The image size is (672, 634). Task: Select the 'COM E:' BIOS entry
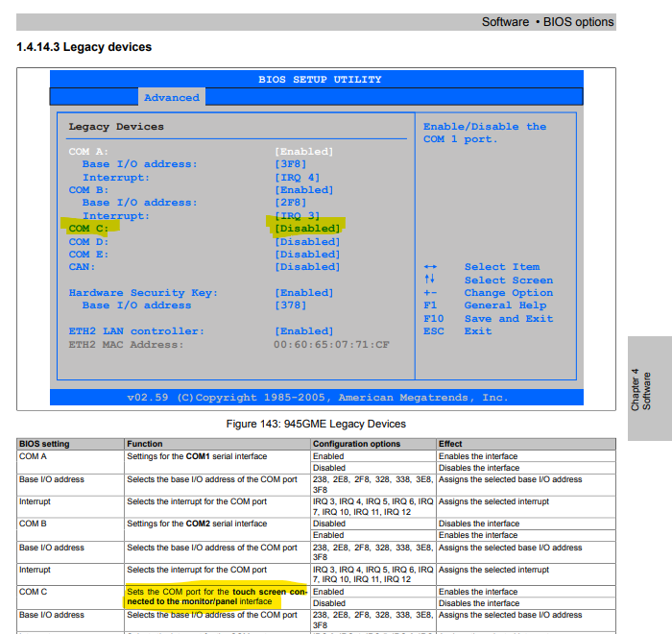(88, 255)
